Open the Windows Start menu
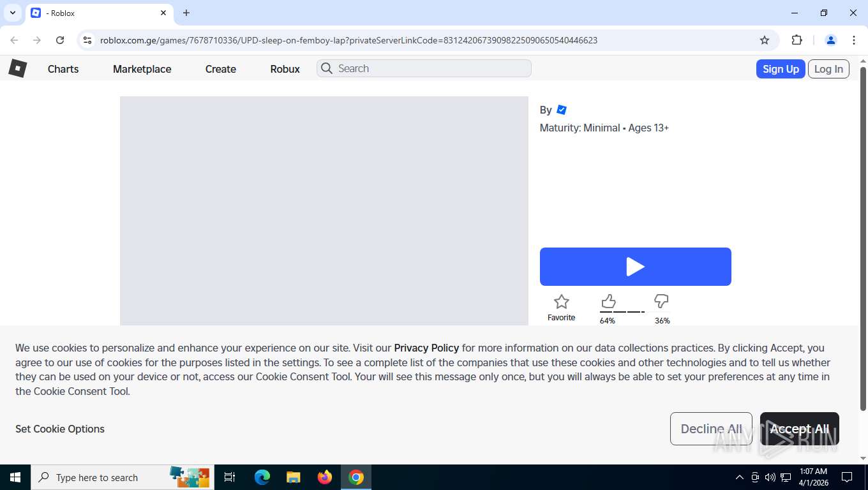The height and width of the screenshot is (490, 868). click(15, 477)
